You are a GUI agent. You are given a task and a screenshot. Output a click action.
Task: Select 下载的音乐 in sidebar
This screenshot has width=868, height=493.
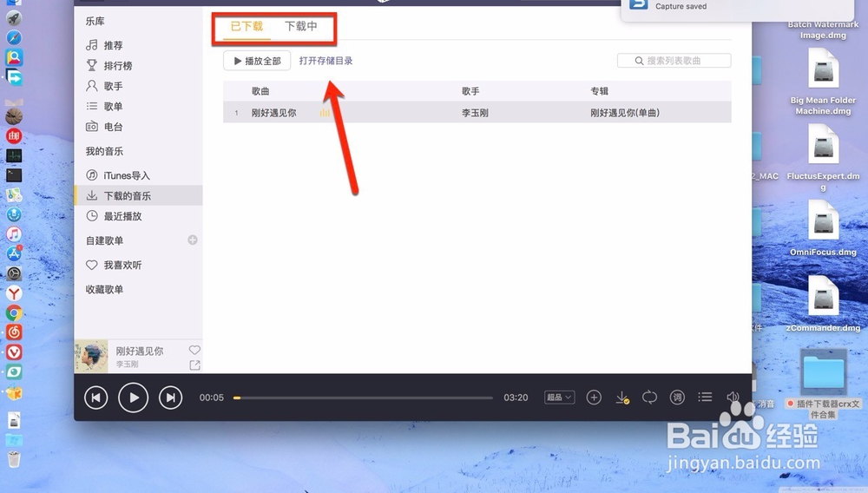click(138, 195)
